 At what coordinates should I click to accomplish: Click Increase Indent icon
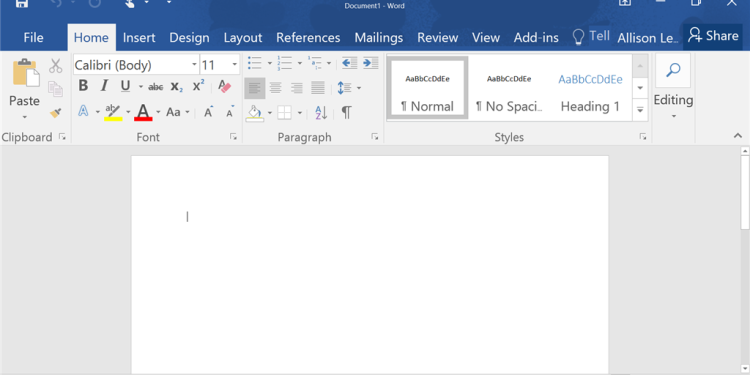(371, 63)
